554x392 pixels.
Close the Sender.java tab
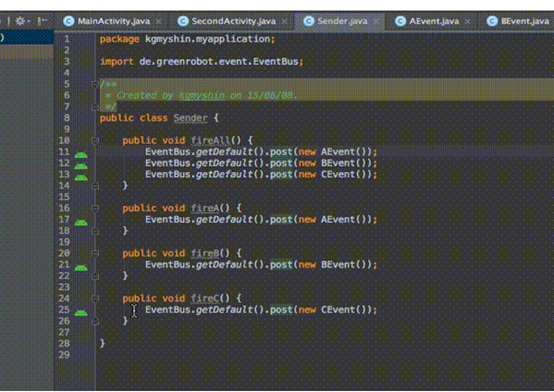click(x=376, y=22)
